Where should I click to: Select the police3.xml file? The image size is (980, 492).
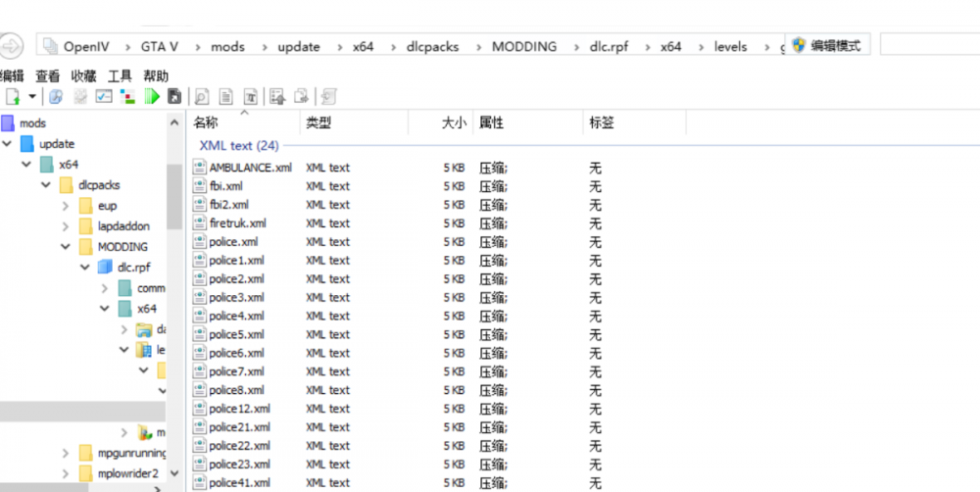(x=237, y=298)
